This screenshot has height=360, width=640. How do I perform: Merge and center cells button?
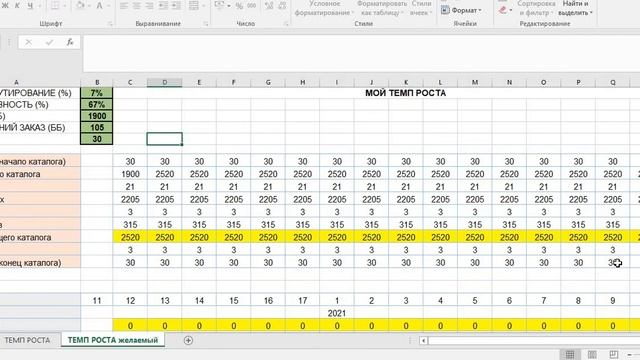click(194, 6)
